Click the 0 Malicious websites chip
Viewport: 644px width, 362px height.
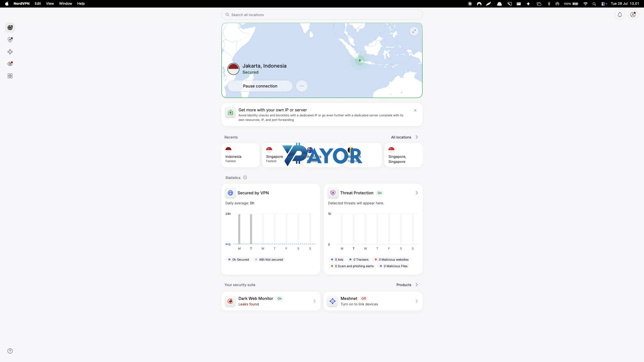(391, 259)
